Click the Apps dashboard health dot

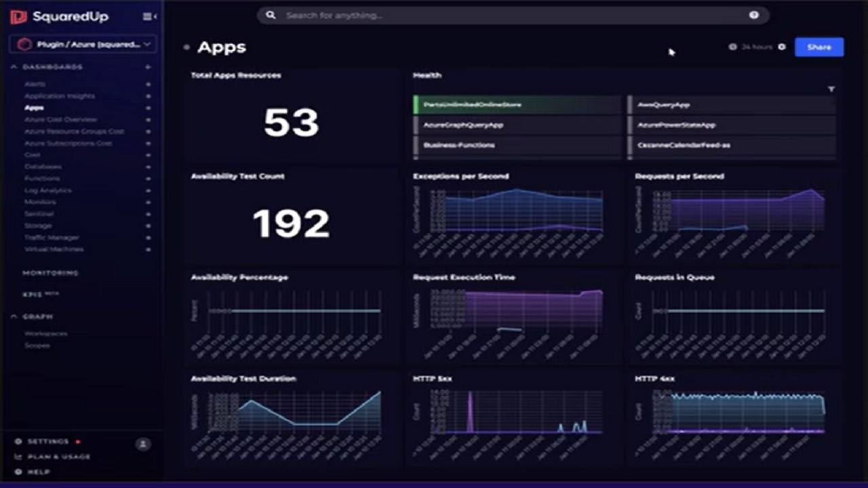[186, 47]
